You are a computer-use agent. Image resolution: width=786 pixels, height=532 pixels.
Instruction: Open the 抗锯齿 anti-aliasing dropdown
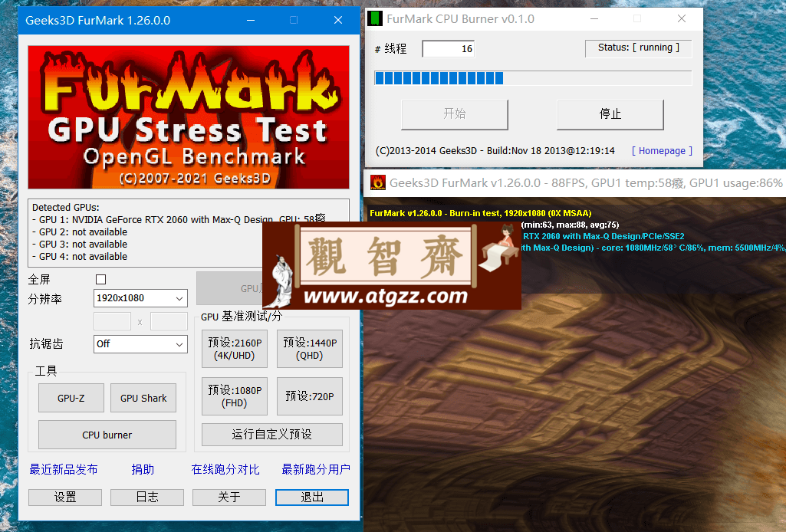tap(140, 344)
